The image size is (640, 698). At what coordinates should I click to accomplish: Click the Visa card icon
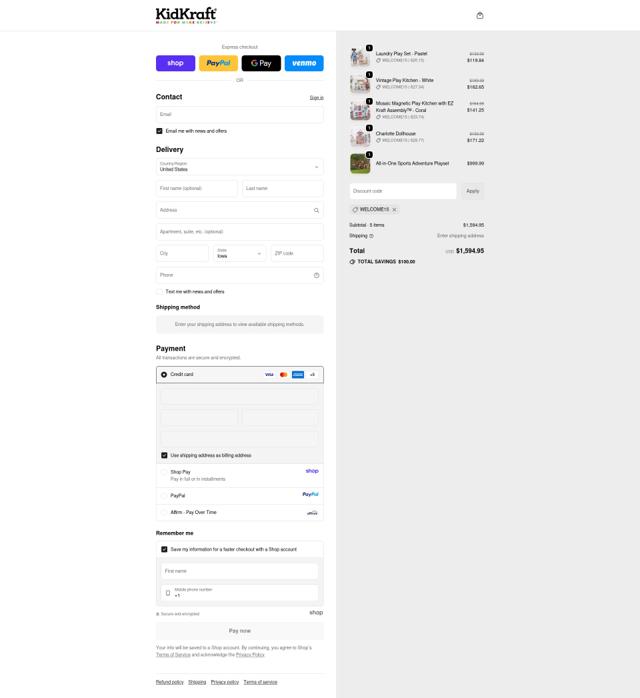tap(269, 375)
